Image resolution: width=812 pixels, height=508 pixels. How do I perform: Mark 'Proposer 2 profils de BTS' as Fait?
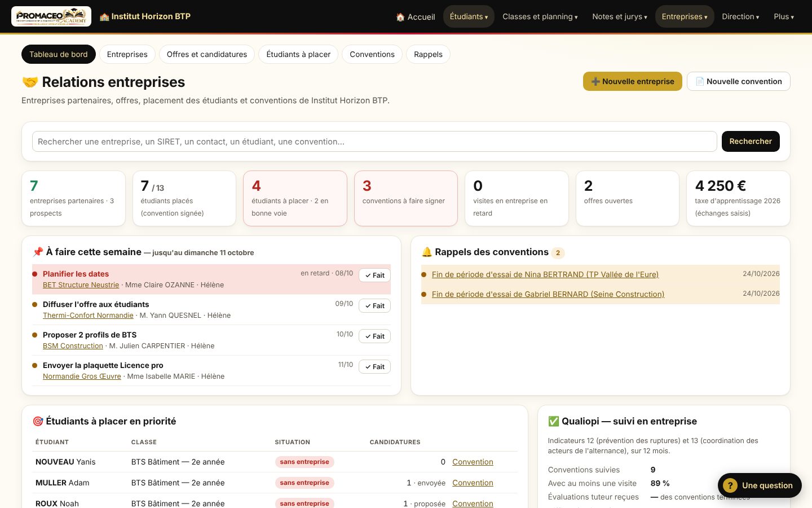click(374, 336)
